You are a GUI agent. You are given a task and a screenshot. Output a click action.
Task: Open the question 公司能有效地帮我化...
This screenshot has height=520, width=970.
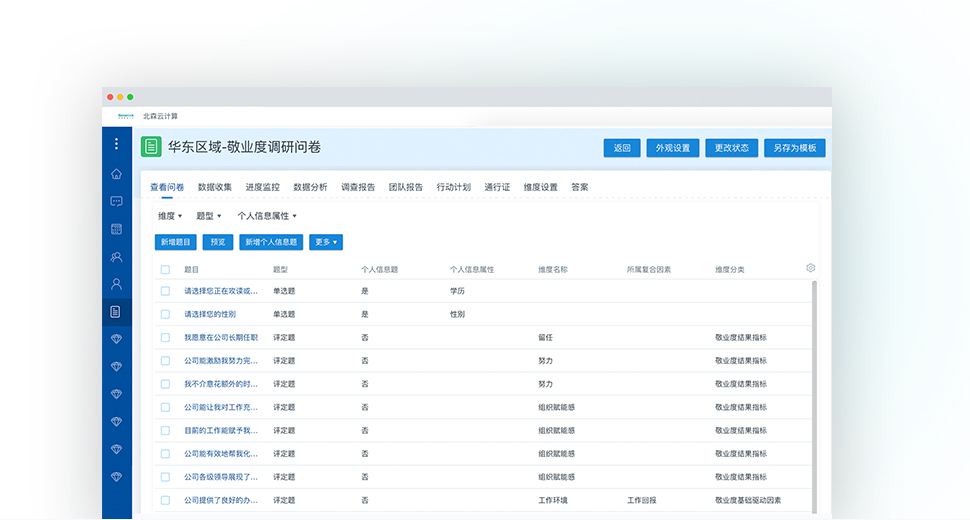[221, 454]
